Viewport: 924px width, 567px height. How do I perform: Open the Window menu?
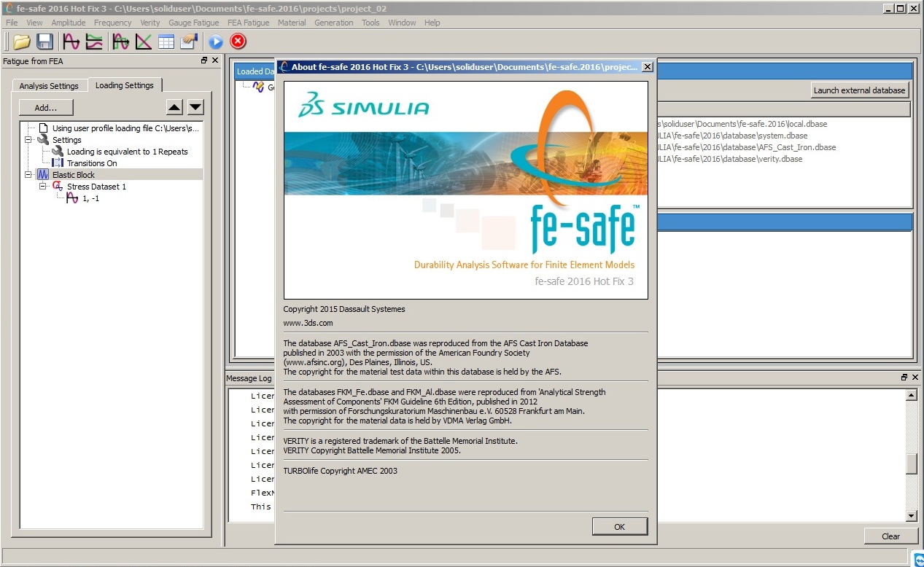click(402, 23)
